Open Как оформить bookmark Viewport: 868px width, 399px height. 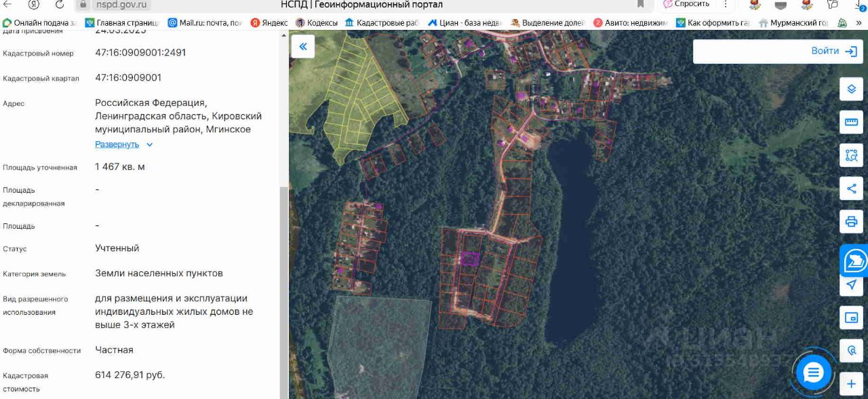pos(713,22)
